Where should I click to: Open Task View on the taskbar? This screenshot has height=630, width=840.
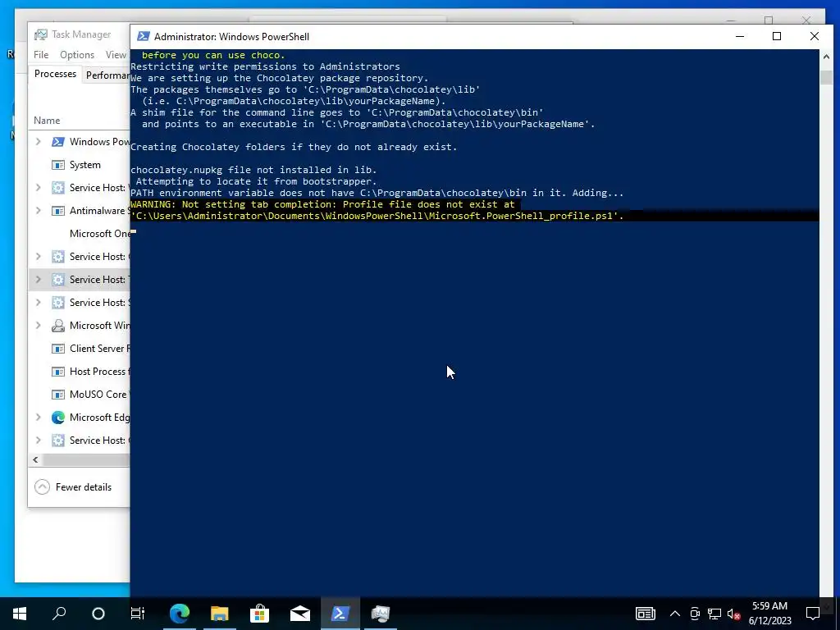coord(138,614)
